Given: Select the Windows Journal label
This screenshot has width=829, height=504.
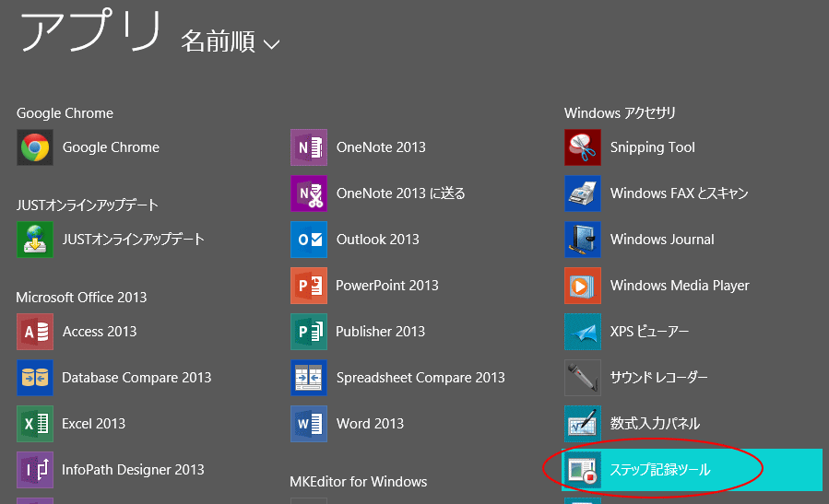Looking at the screenshot, I should [662, 240].
